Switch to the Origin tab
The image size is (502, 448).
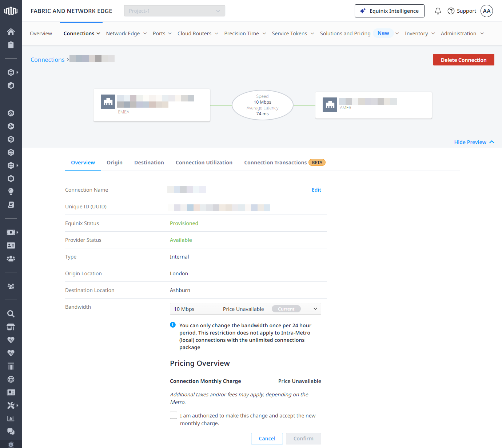[x=115, y=163]
